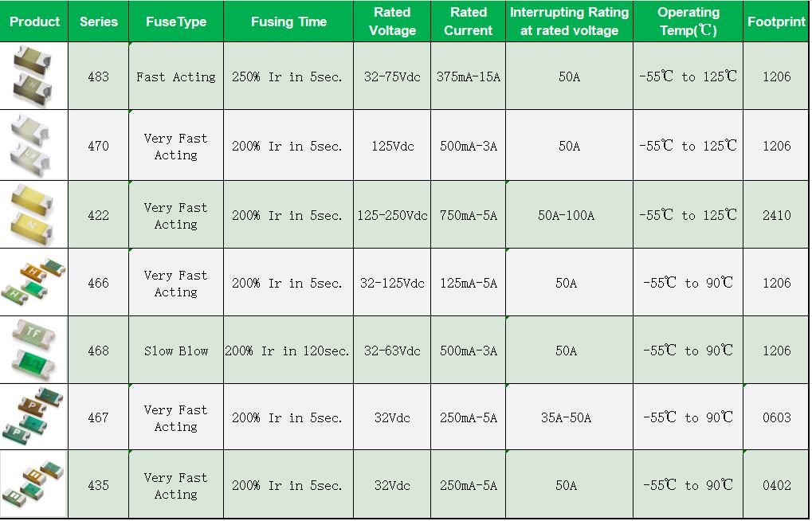The image size is (812, 521).
Task: Select the Rated Voltage column header
Action: click(x=392, y=22)
